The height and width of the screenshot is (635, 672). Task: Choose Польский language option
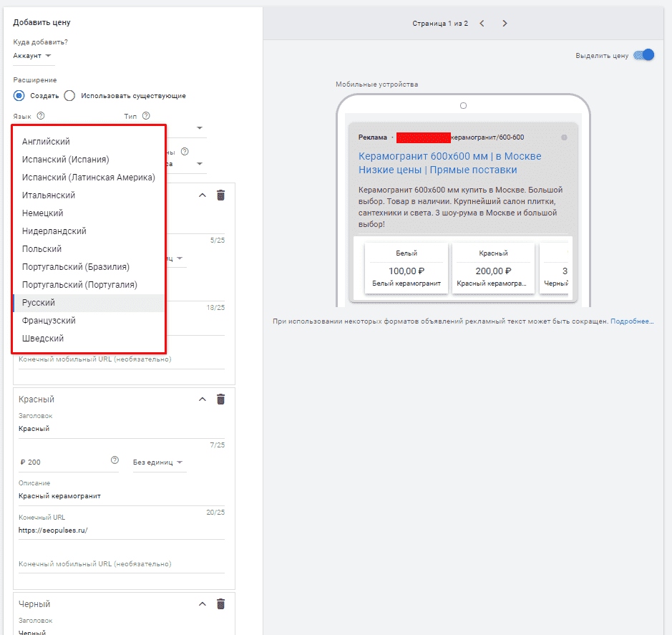(89, 249)
